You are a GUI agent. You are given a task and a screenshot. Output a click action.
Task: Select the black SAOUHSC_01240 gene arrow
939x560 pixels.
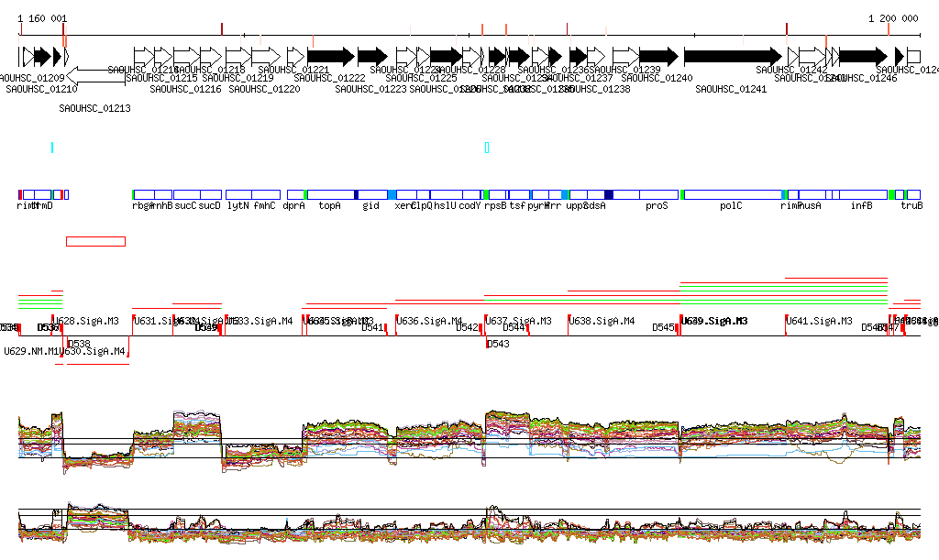657,55
